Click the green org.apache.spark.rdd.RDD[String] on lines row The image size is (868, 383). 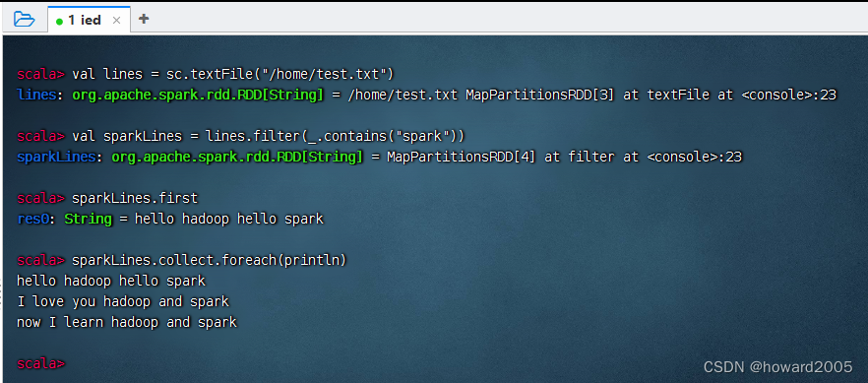(198, 95)
